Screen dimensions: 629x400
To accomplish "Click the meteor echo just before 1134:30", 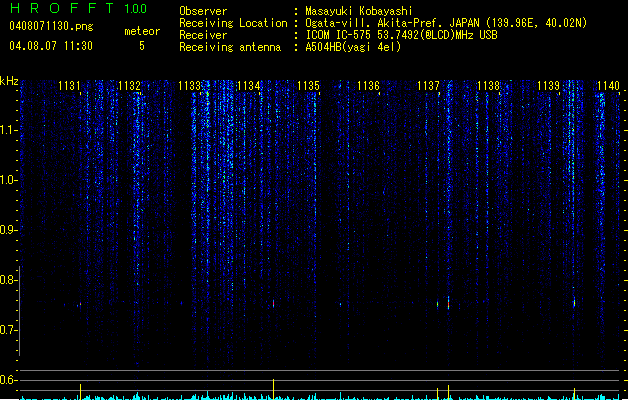I will 274,303.
